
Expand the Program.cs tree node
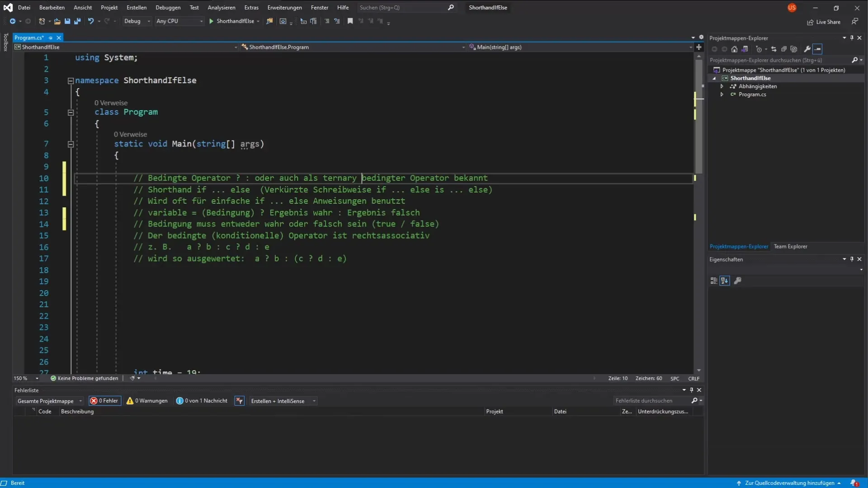pos(722,94)
